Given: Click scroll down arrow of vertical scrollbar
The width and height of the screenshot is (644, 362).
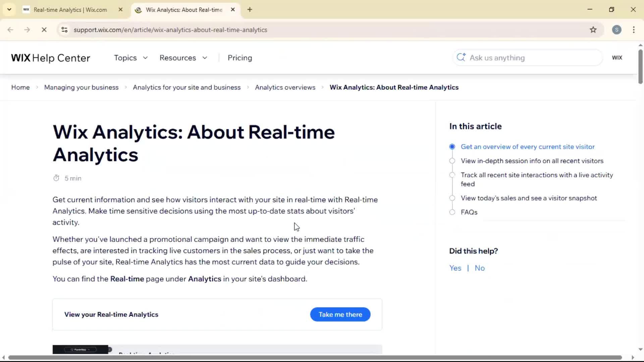Looking at the screenshot, I should tap(640, 350).
